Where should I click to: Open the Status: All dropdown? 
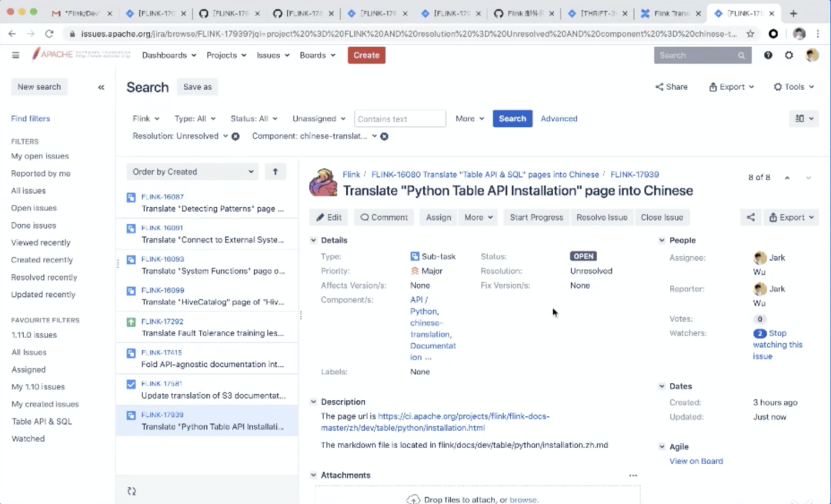click(254, 118)
